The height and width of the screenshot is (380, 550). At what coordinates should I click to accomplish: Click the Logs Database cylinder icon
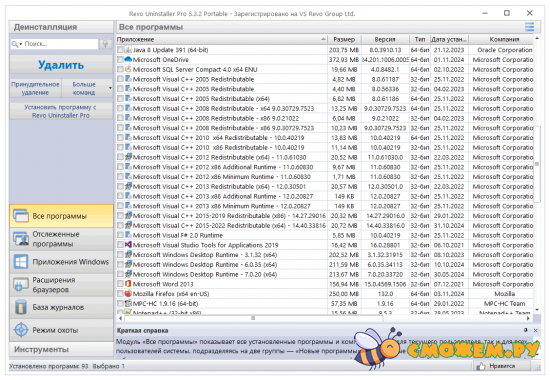[21, 307]
